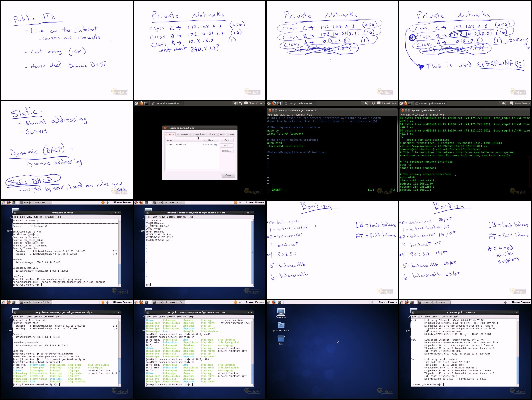Click the Ubuntu logo beside the Network Connections taskbar entry
Image resolution: width=532 pixels, height=400 pixels.
click(136, 103)
